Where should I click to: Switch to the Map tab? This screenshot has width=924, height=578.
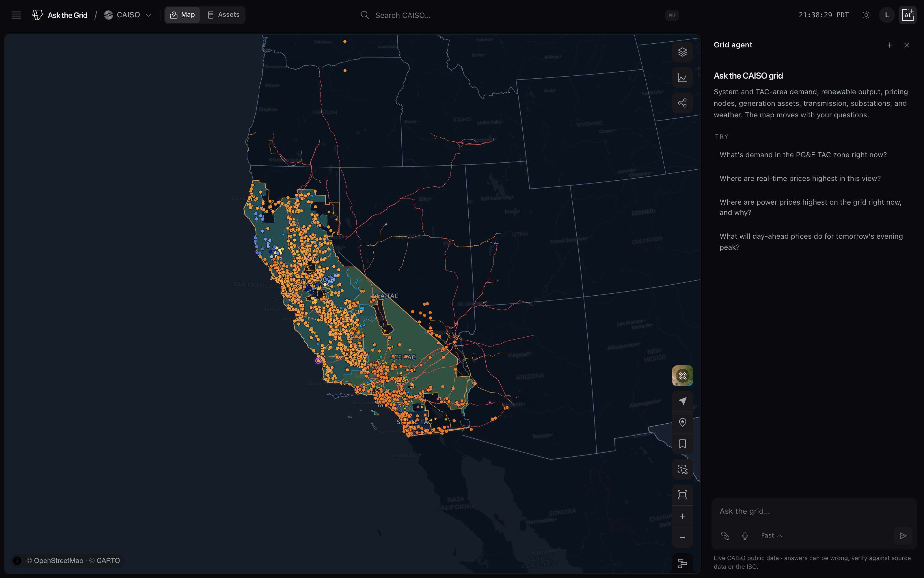pos(182,15)
